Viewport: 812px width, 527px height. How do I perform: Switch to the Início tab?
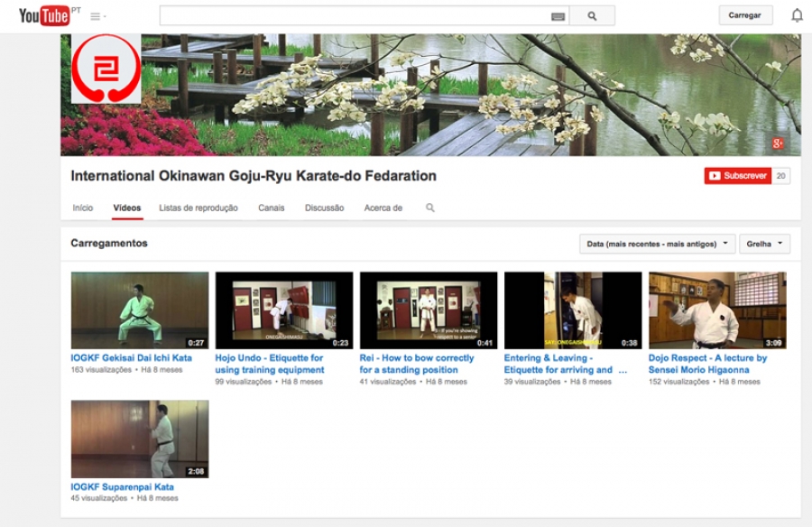83,208
